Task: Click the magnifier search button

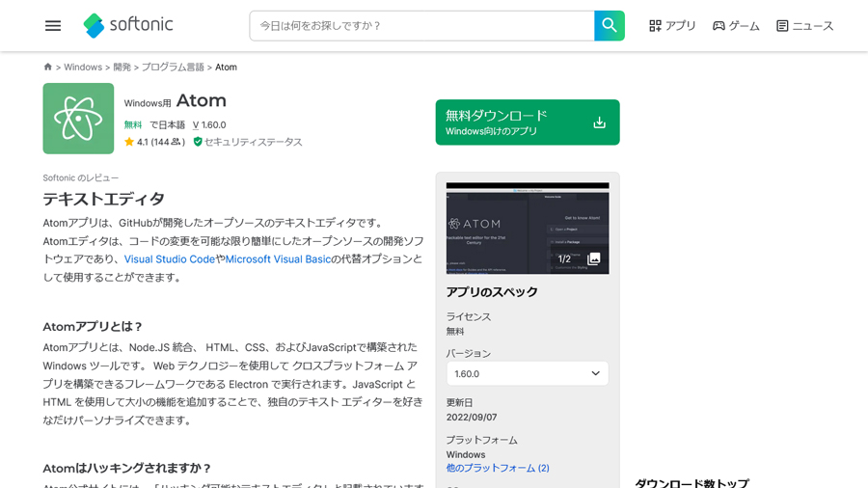Action: tap(610, 26)
